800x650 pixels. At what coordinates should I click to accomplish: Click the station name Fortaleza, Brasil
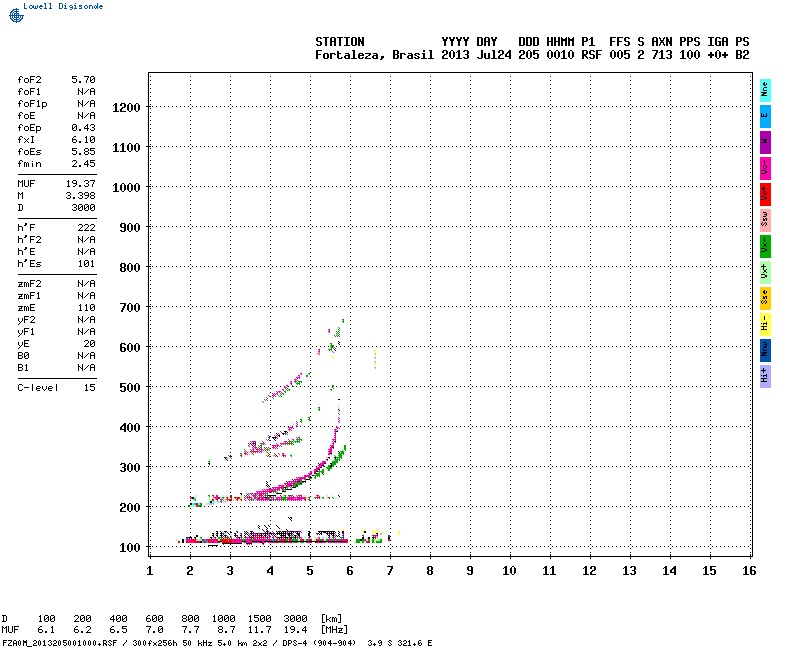point(374,55)
